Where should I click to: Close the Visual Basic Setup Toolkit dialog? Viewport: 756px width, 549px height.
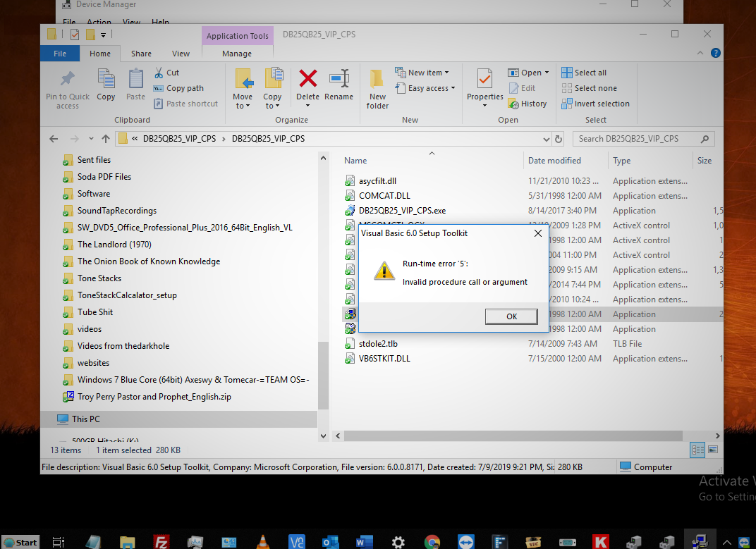point(538,233)
